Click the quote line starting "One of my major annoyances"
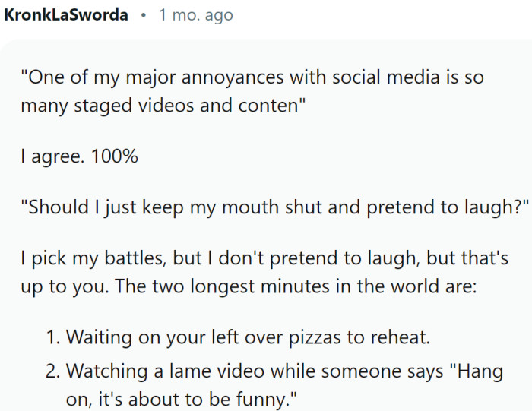532x411 pixels. (x=252, y=77)
